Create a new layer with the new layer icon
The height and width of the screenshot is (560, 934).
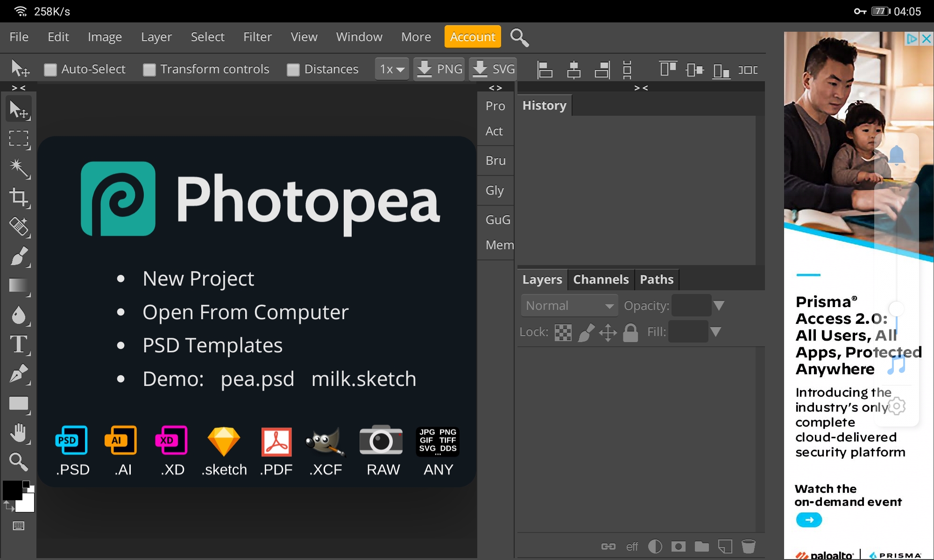point(724,546)
